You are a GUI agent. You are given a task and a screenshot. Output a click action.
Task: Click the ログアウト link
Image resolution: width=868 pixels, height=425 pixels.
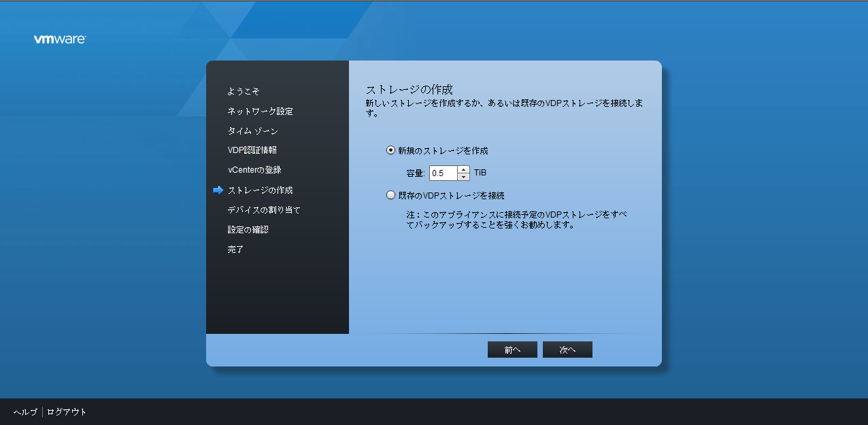coord(67,412)
